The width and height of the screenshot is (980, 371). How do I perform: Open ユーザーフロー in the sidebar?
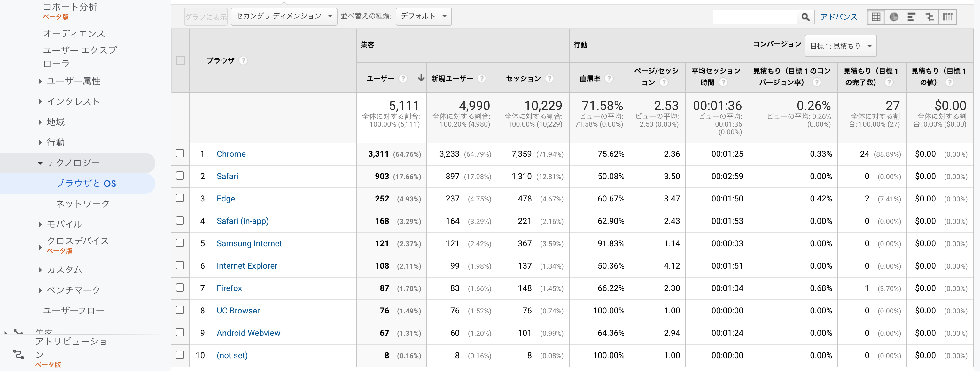tap(74, 311)
